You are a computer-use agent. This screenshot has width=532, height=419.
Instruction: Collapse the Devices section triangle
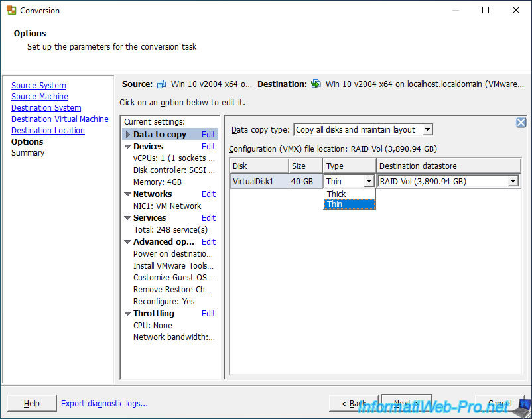point(127,147)
